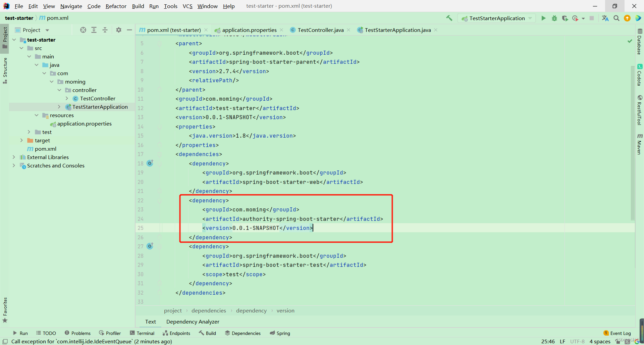Click the Spring bean gutter icon on line 18
The height and width of the screenshot is (345, 644).
point(150,163)
